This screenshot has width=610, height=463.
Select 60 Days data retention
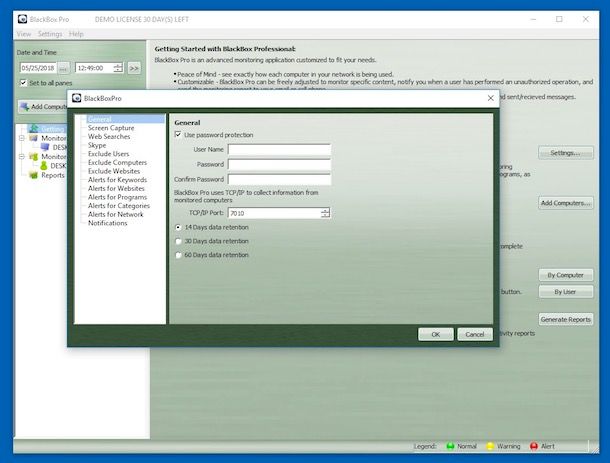click(178, 255)
